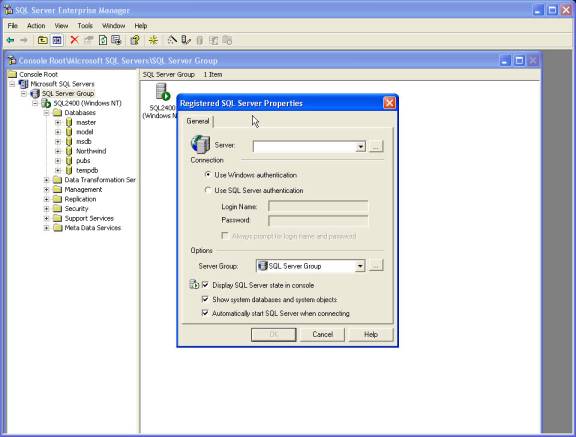Toggle Display SQL Server state in console
This screenshot has width=576, height=437.
[205, 285]
